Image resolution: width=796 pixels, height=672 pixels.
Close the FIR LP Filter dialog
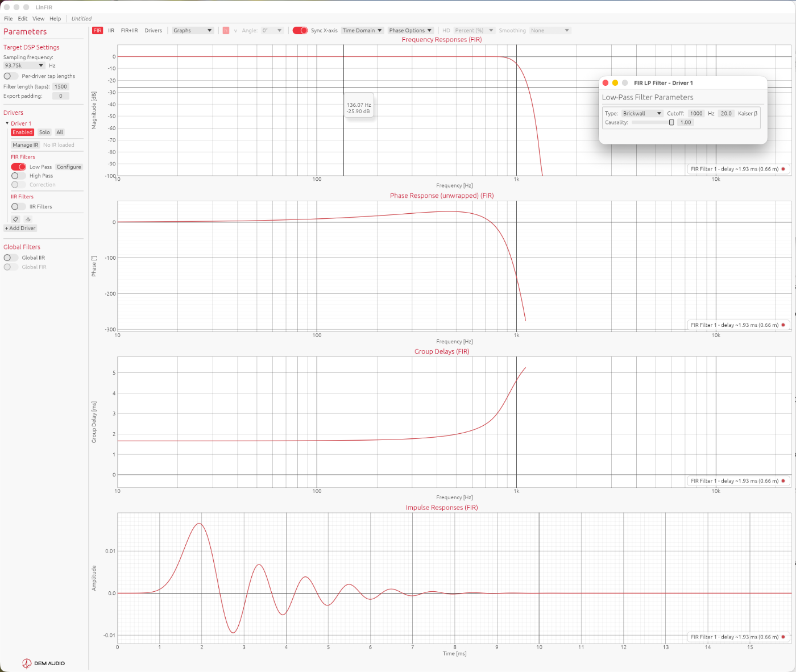[x=606, y=83]
